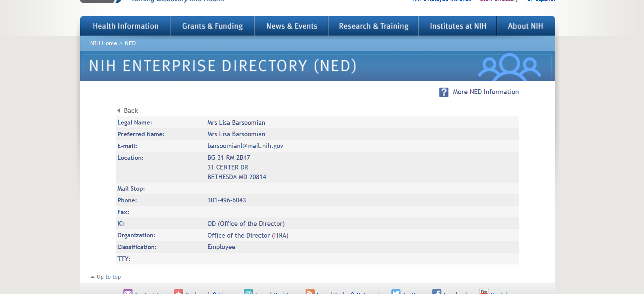Email barsoomianl@mail.nih.gov
The image size is (644, 294).
coord(245,146)
